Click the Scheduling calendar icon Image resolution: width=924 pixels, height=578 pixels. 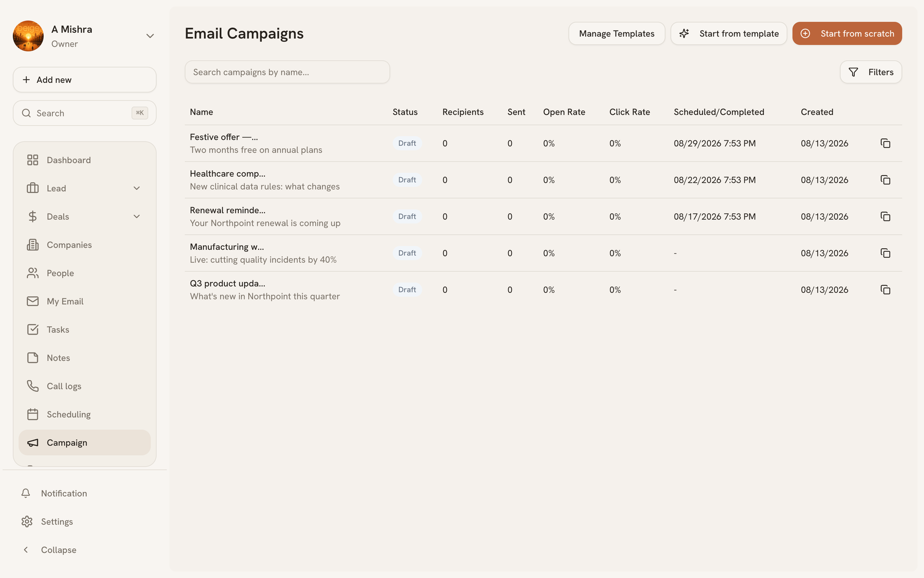coord(32,414)
